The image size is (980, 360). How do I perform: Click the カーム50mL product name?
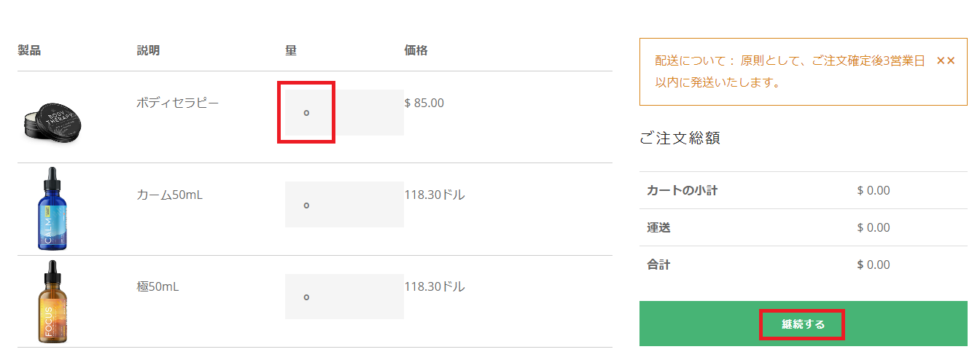point(169,195)
